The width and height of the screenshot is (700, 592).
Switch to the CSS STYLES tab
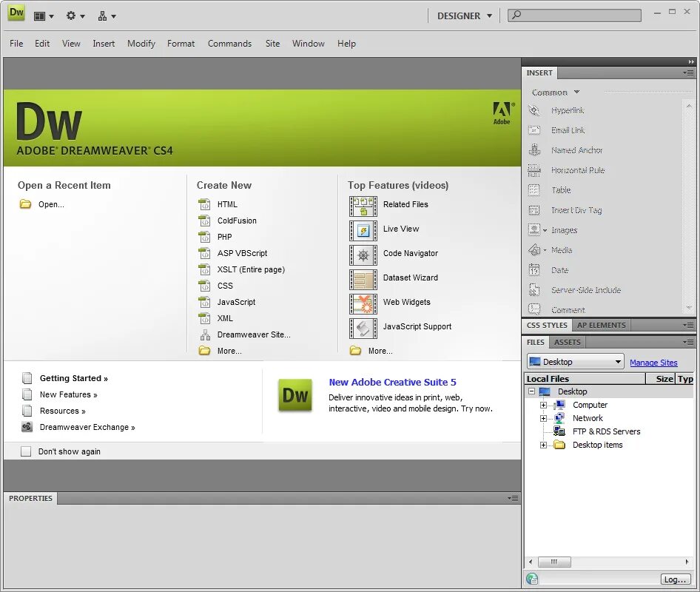(547, 325)
